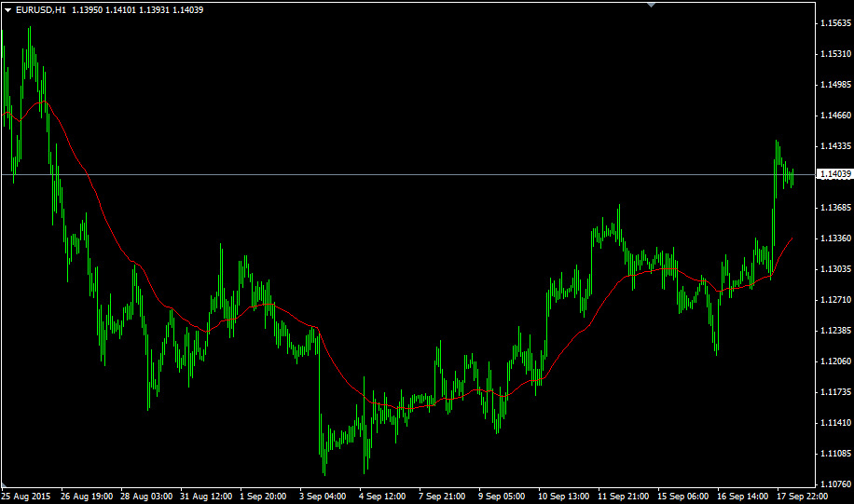Click the 7 Sep 21:00 time label
Viewport: 854px width, 504px height.
pyautogui.click(x=442, y=497)
